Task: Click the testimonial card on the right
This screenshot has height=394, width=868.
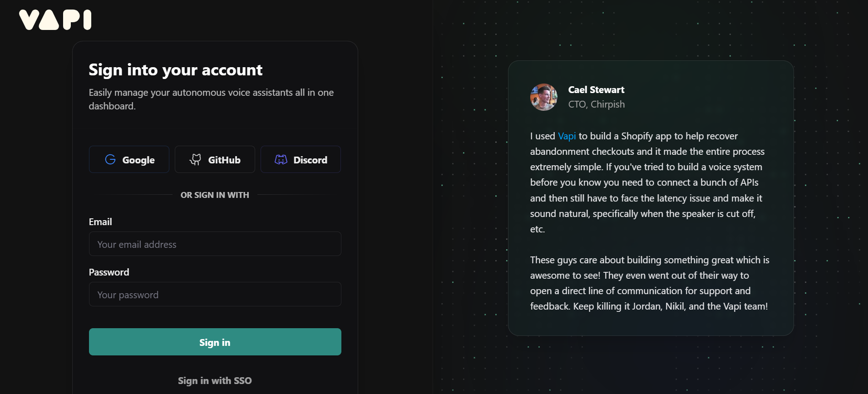Action: click(x=651, y=197)
